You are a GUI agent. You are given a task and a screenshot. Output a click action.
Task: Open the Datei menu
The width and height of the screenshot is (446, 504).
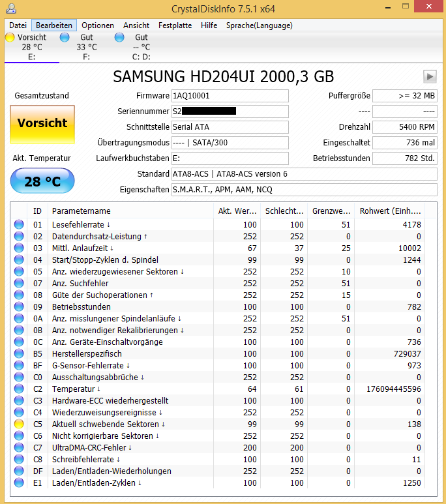pos(18,25)
